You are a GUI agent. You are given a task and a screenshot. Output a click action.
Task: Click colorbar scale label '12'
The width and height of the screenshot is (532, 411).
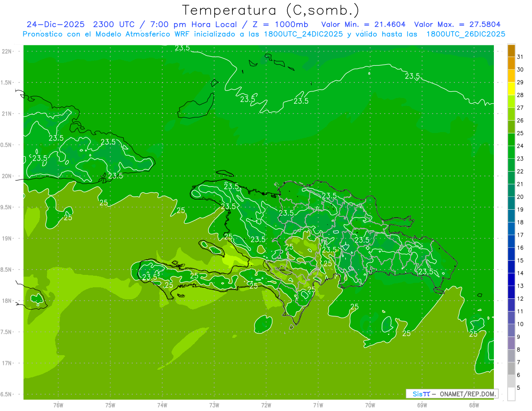tap(520, 298)
